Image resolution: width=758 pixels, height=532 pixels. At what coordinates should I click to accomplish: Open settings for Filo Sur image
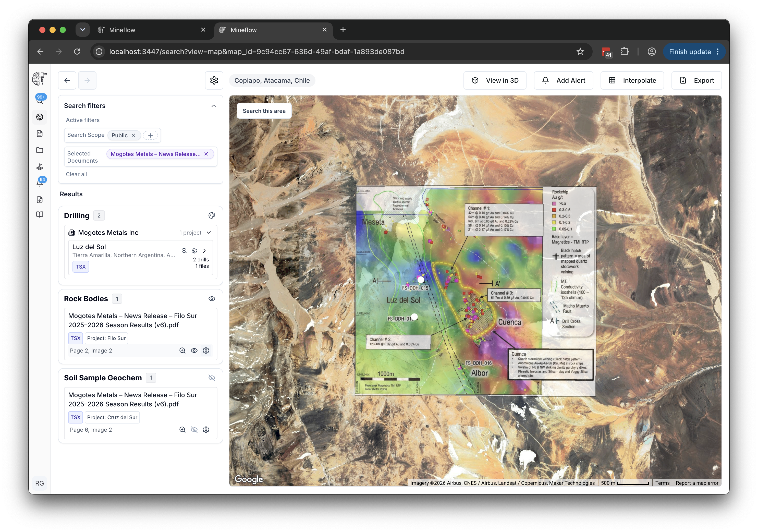206,351
